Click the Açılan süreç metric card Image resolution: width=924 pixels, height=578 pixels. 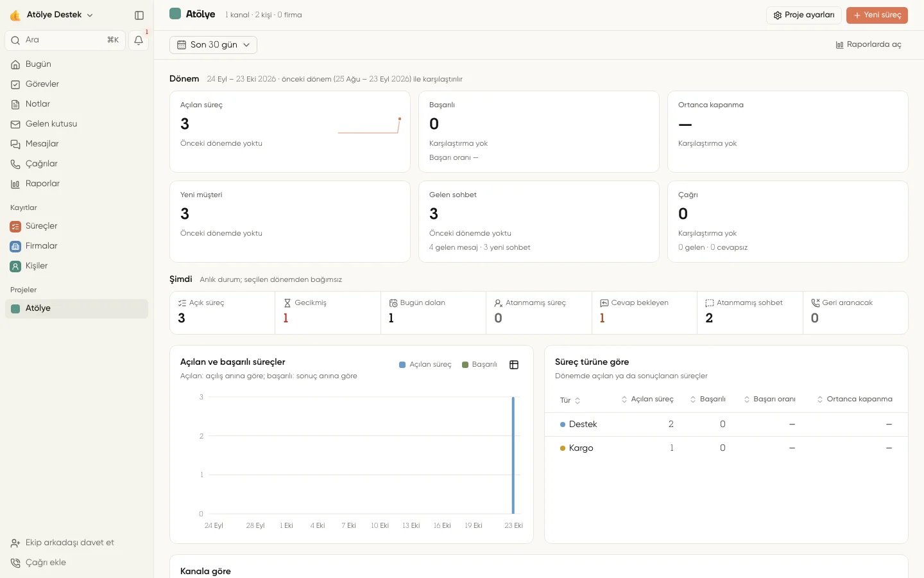[290, 132]
